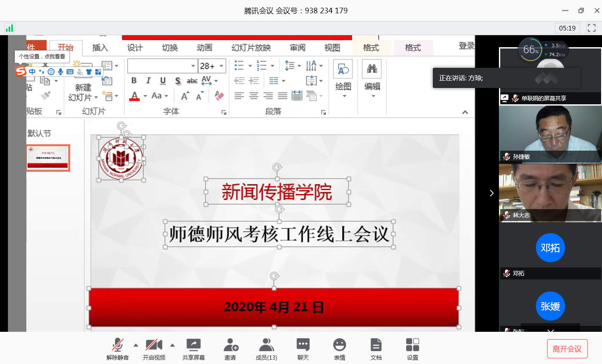Image resolution: width=602 pixels, height=364 pixels.
Task: Open the Members (成员) list
Action: pos(266,345)
